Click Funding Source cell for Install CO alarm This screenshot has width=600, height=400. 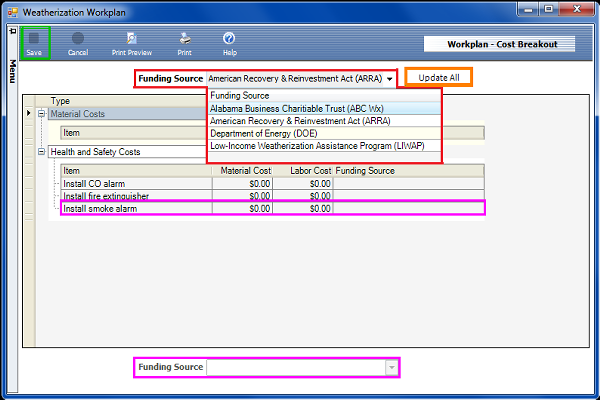tap(409, 184)
